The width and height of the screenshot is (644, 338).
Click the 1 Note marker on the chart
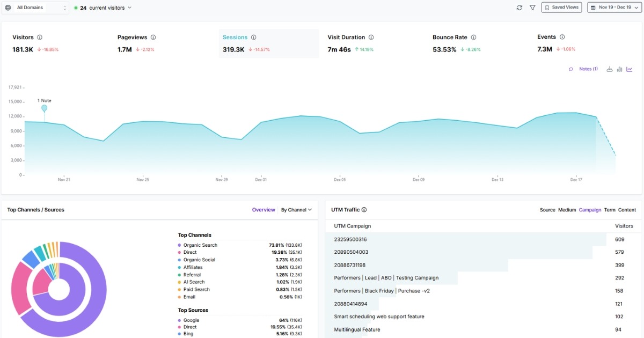(x=44, y=108)
